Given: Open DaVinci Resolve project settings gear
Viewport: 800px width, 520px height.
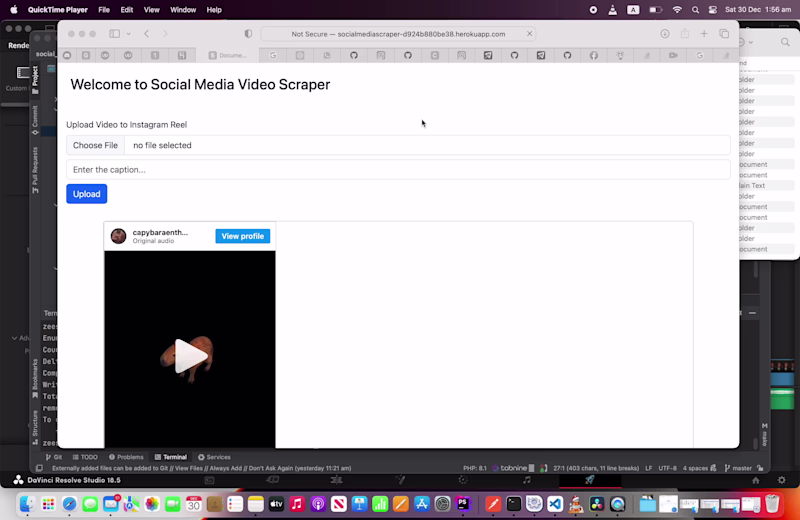Looking at the screenshot, I should click(782, 480).
